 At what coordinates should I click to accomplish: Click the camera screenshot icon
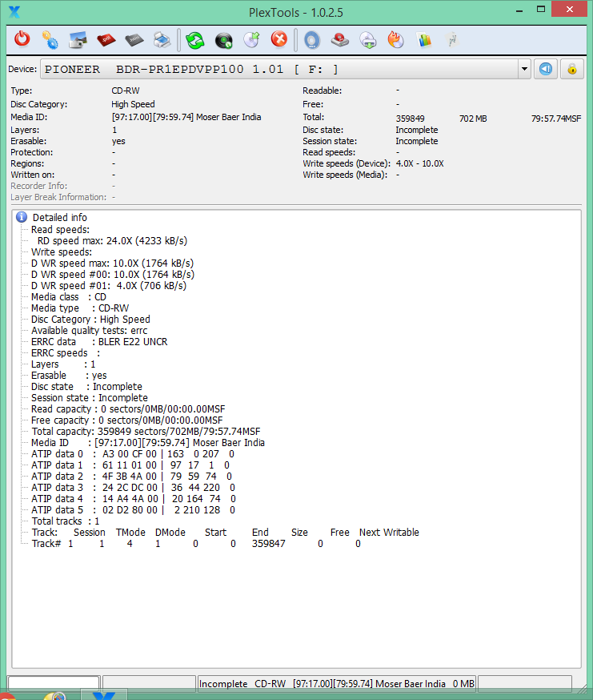(78, 40)
